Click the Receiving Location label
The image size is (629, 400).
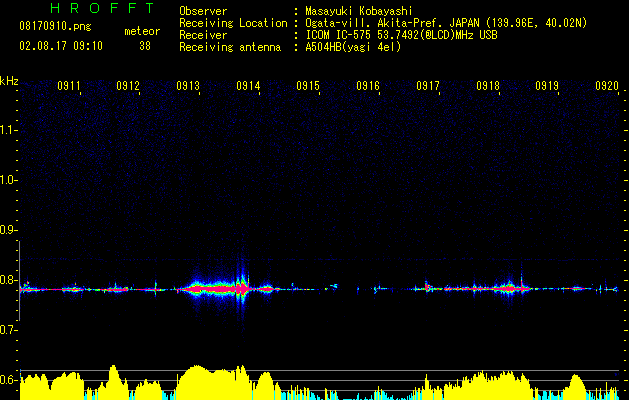point(233,23)
